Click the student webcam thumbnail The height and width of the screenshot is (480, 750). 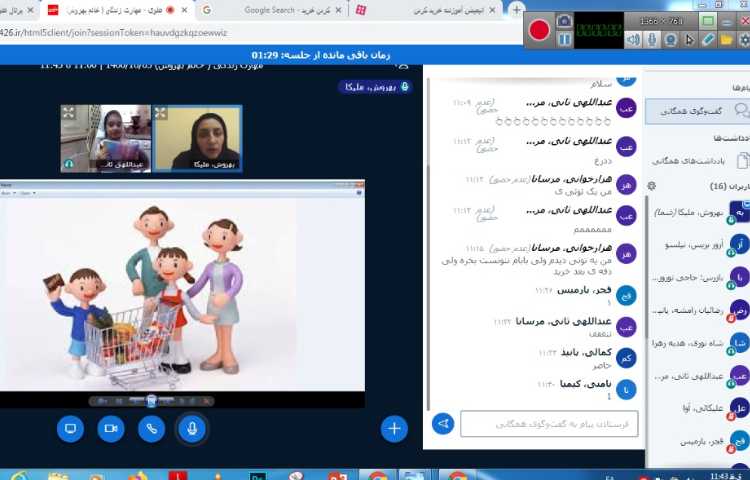click(106, 138)
